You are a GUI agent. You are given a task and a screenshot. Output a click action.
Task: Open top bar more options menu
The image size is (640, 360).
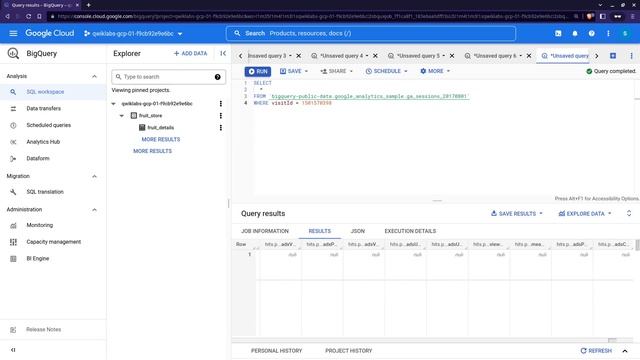[x=608, y=33]
